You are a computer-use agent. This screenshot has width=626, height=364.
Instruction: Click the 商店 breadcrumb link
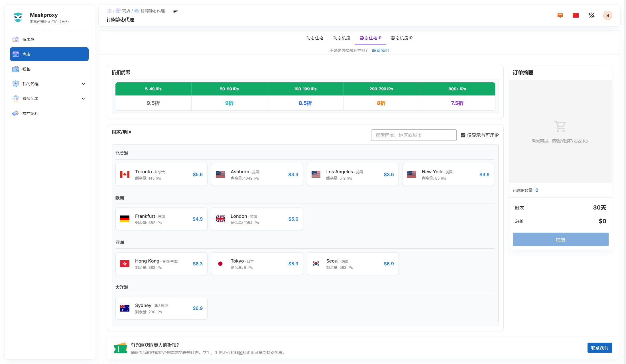tap(126, 11)
